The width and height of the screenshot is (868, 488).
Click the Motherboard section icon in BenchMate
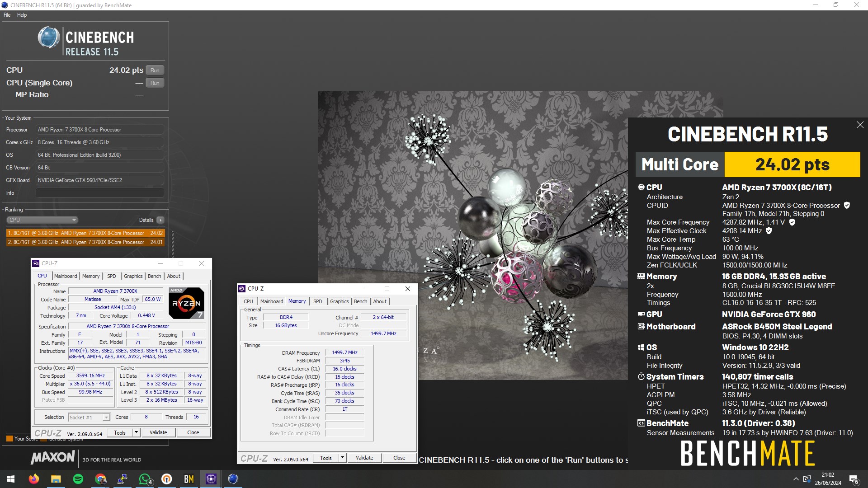(x=641, y=326)
